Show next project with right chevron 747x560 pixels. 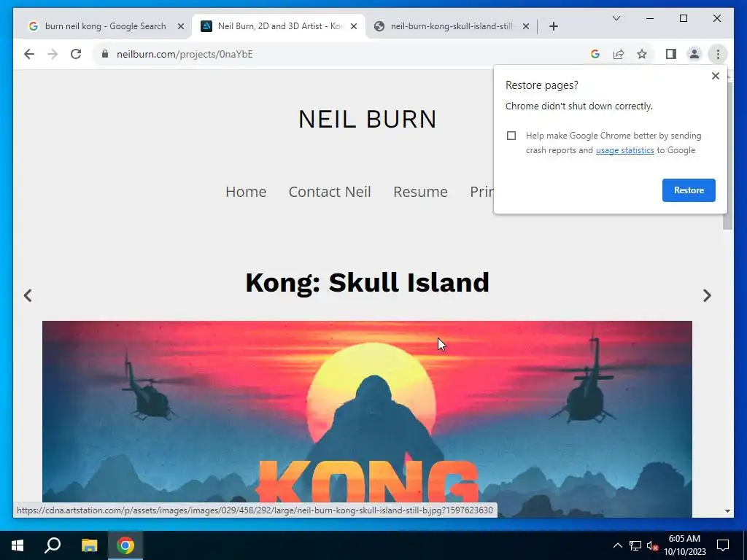[707, 296]
